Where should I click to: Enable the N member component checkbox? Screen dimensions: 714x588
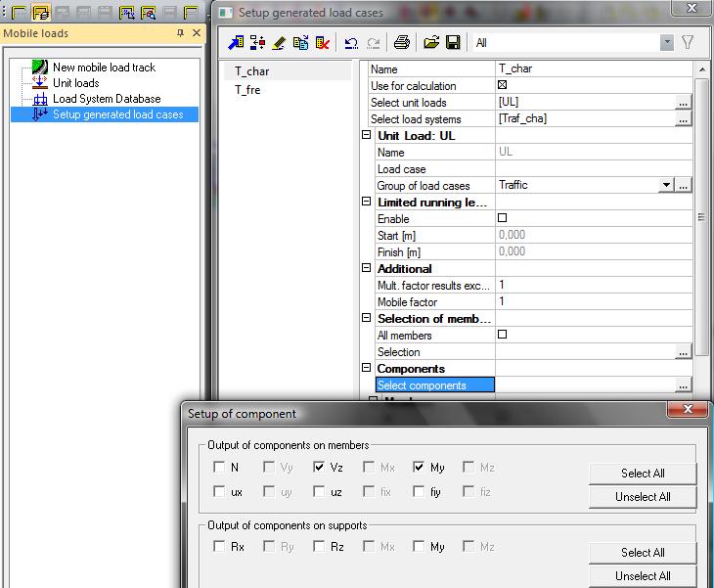pos(220,468)
